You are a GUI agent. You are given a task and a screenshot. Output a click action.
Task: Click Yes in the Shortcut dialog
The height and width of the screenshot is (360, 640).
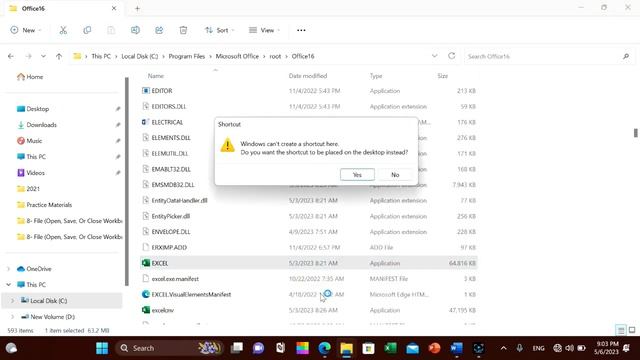click(357, 175)
